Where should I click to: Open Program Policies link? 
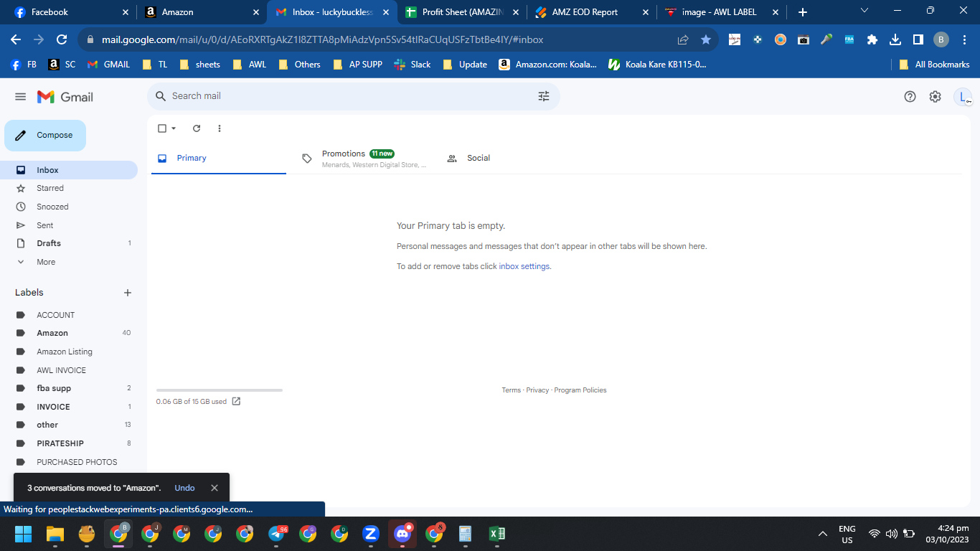click(580, 390)
